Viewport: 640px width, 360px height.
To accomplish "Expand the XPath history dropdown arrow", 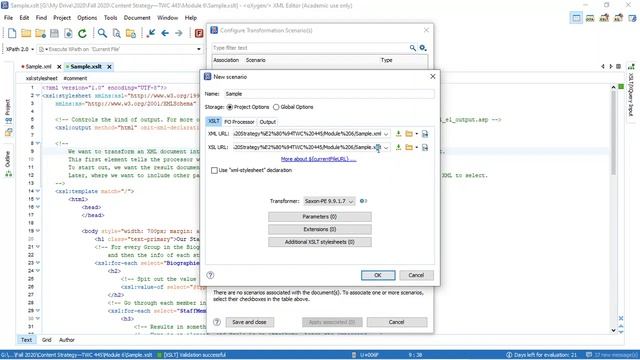I will (199, 49).
